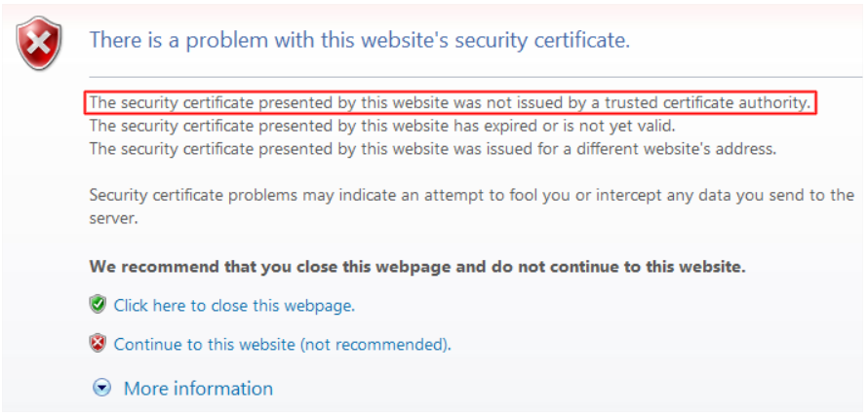Click the different website's address error line
The width and height of the screenshot is (868, 415).
(x=432, y=148)
